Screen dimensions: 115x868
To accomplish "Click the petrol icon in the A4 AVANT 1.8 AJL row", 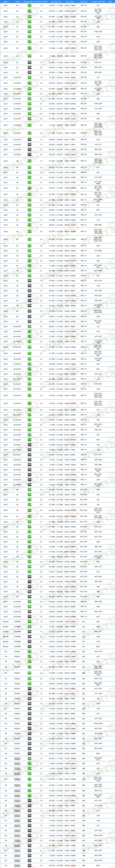I will [30, 77].
